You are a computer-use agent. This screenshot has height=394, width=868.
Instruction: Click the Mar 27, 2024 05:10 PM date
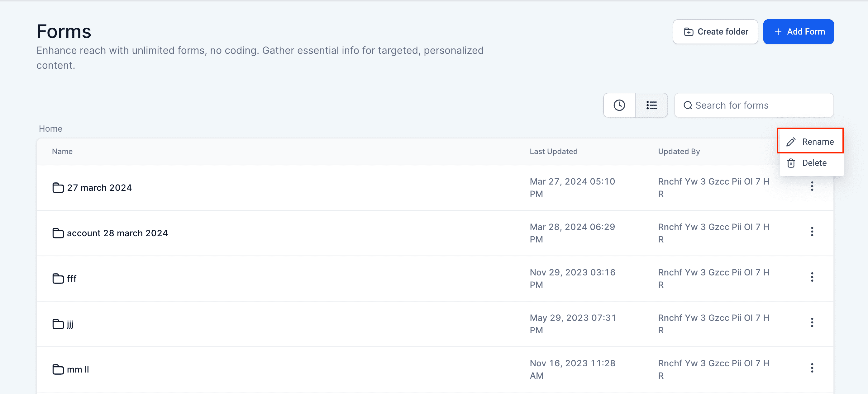(x=573, y=188)
